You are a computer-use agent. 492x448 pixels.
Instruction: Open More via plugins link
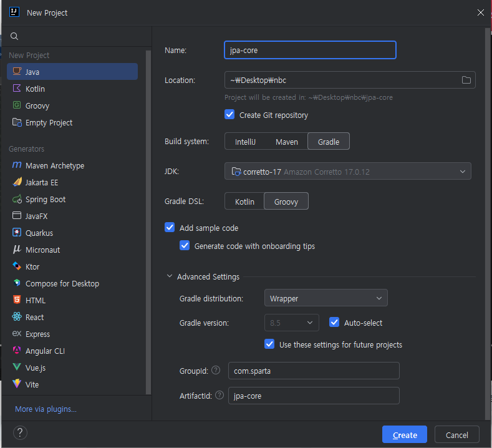tap(46, 409)
